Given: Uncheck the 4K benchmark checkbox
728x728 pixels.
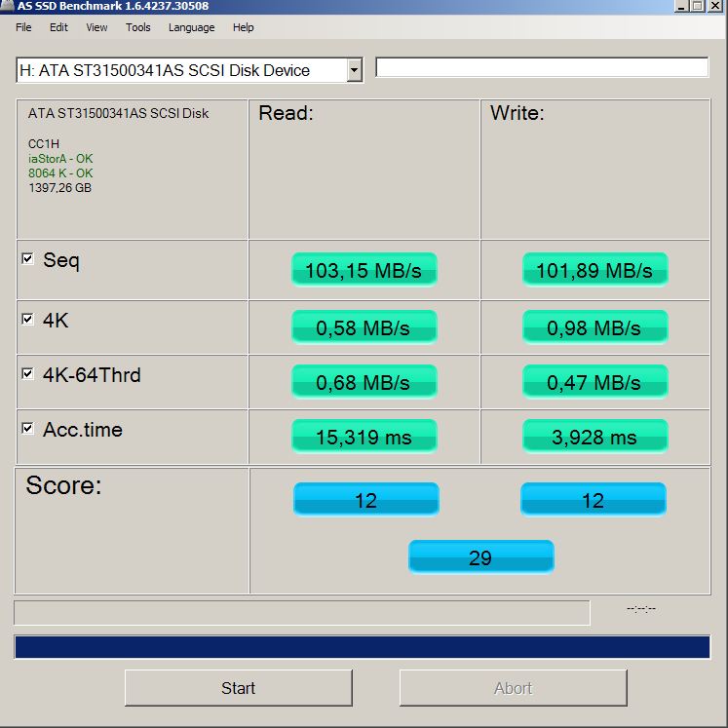Looking at the screenshot, I should pos(28,319).
